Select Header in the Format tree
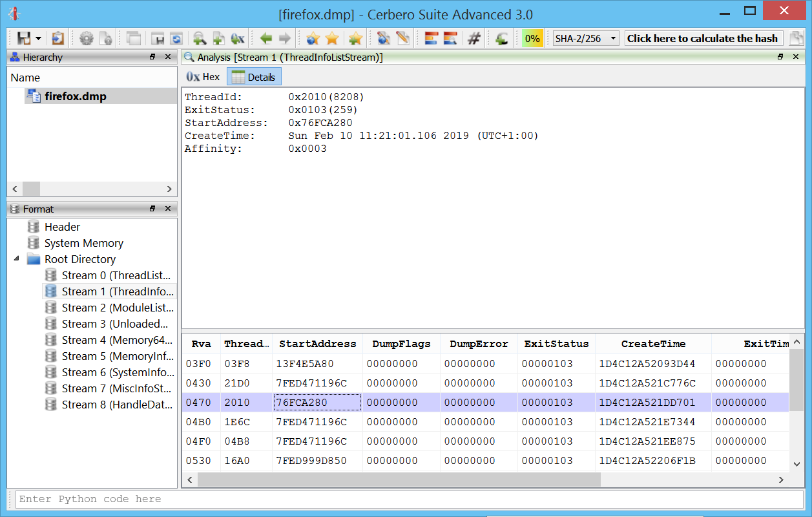812x517 pixels. [62, 227]
